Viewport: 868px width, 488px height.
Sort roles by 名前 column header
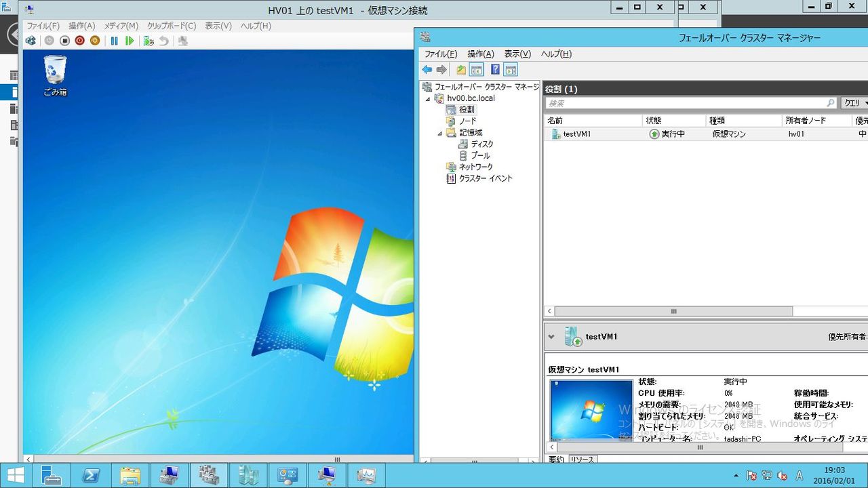[x=593, y=121]
